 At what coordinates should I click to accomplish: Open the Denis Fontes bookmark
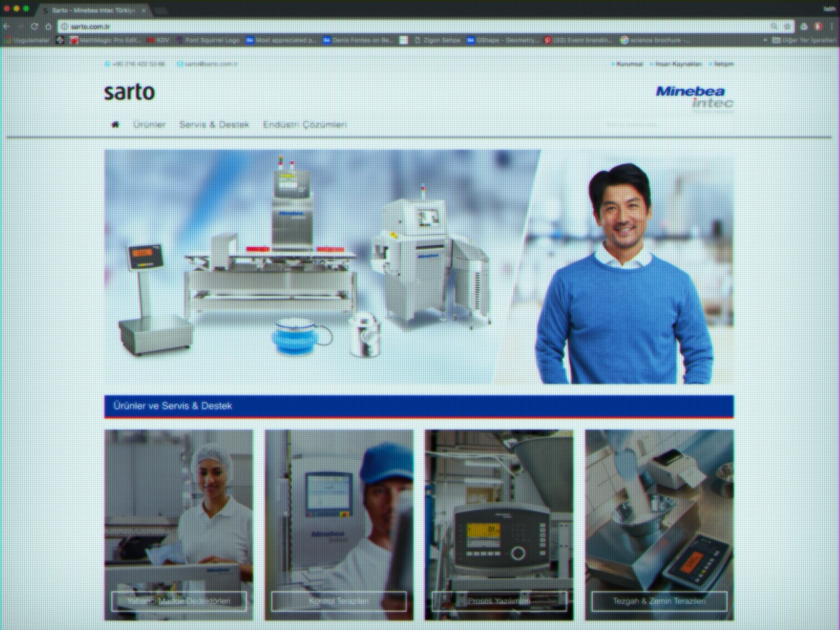(358, 41)
